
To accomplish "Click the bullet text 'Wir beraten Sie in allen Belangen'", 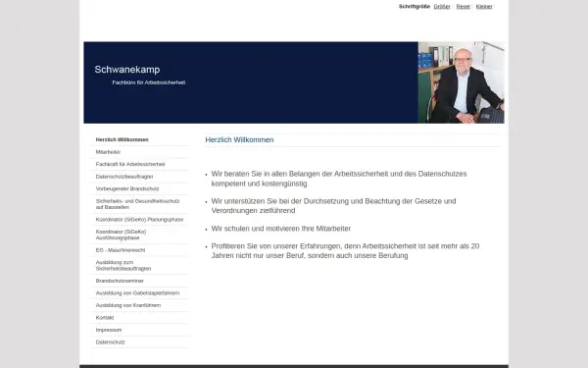I will pyautogui.click(x=339, y=179).
